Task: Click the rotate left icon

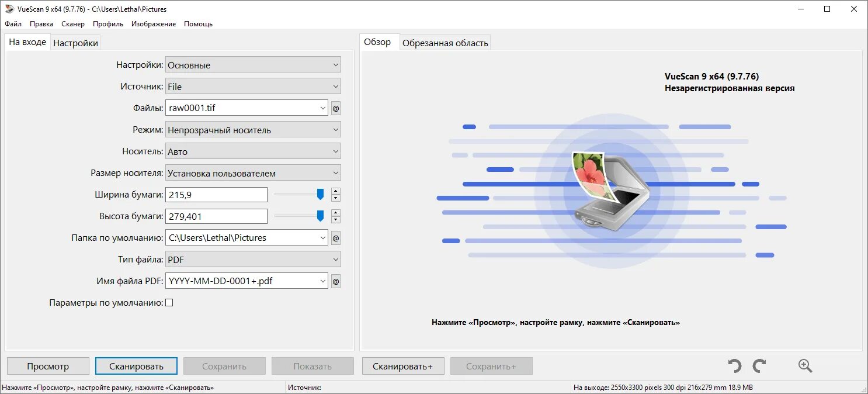Action: click(x=735, y=367)
